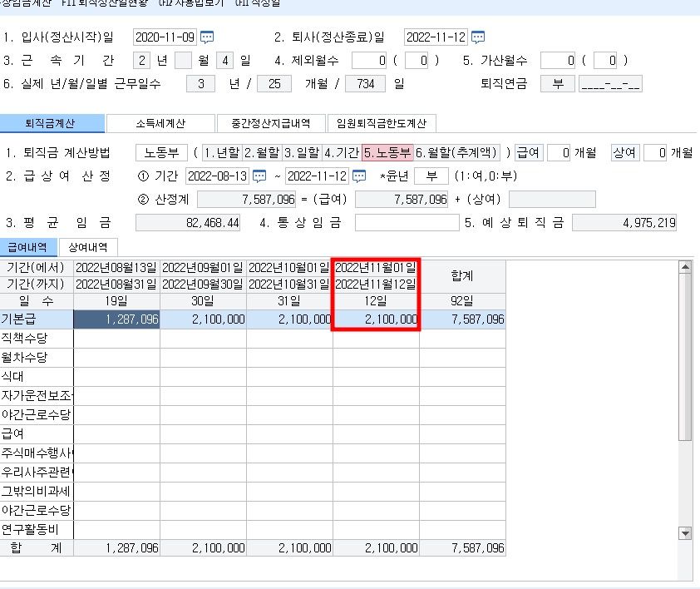The width and height of the screenshot is (700, 589).
Task: Open calendar for 급상여 산정 period start date
Action: pyautogui.click(x=259, y=176)
